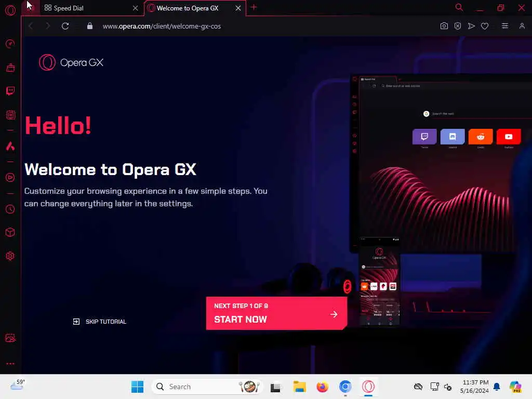Open sidebar three-dots setup menu

click(10, 363)
